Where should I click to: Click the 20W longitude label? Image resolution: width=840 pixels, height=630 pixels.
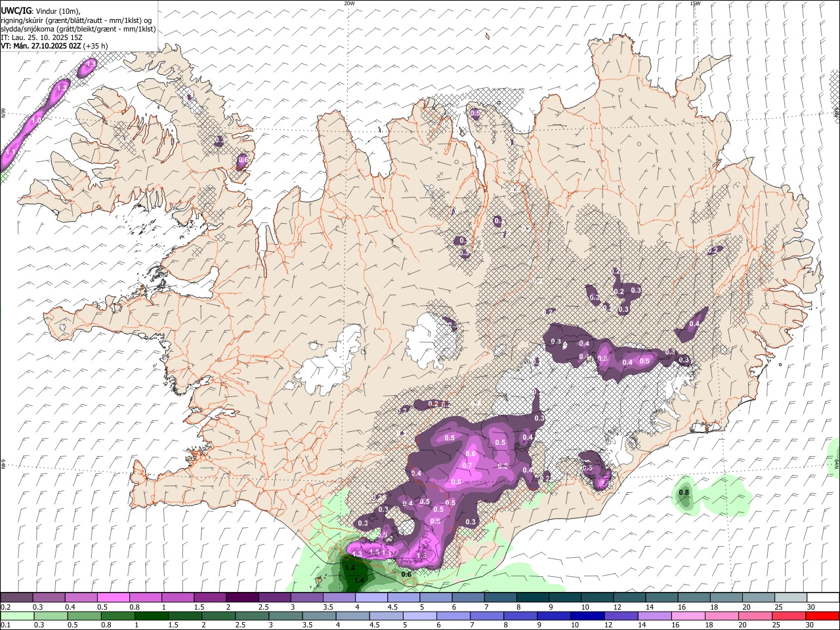(349, 3)
